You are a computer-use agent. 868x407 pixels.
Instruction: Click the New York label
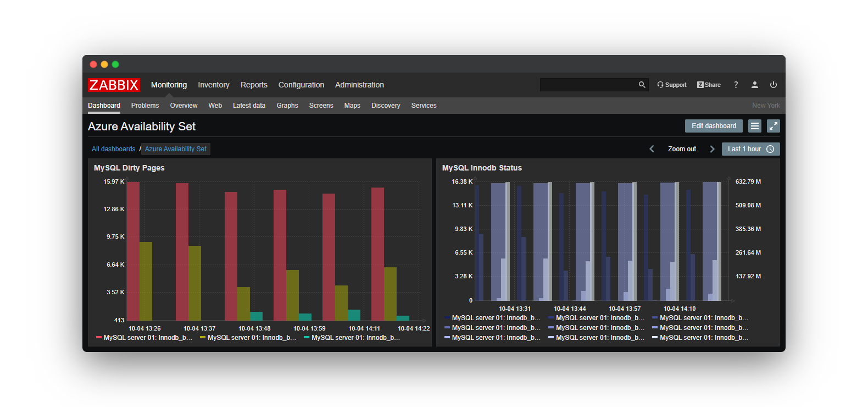coord(766,106)
